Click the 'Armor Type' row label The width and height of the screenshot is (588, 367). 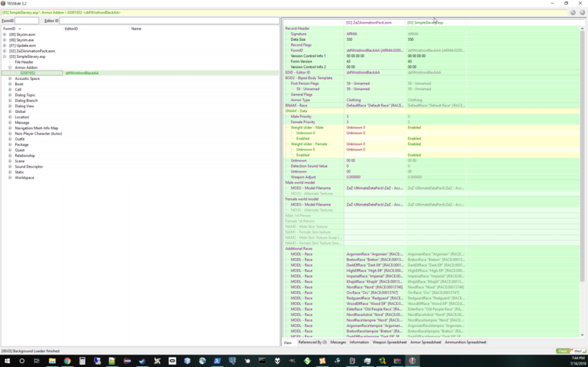pyautogui.click(x=300, y=100)
